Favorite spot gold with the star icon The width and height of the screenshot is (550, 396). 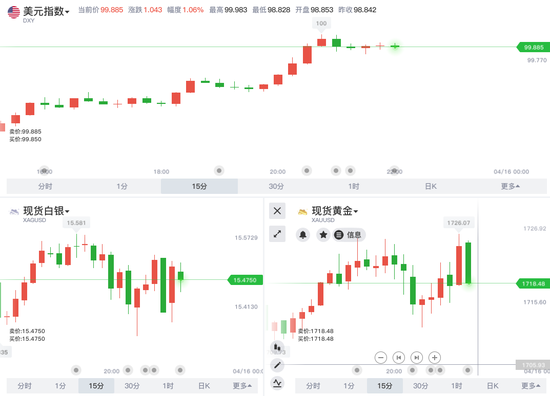tap(323, 235)
